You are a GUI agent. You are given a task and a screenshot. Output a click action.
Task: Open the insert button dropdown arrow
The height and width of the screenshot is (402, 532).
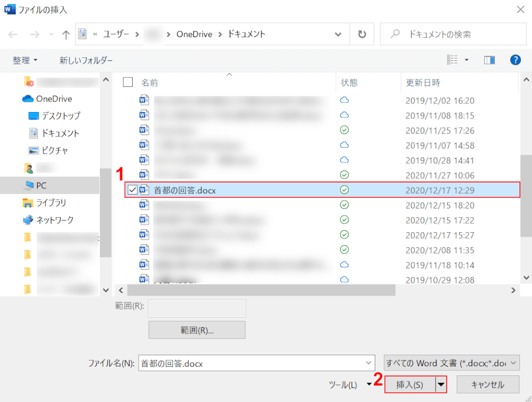tap(441, 385)
